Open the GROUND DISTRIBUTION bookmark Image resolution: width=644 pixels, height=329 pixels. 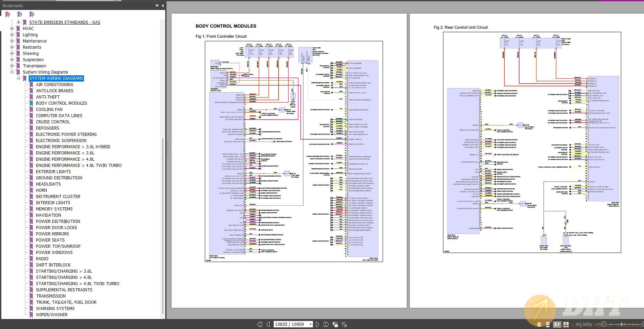click(x=59, y=178)
